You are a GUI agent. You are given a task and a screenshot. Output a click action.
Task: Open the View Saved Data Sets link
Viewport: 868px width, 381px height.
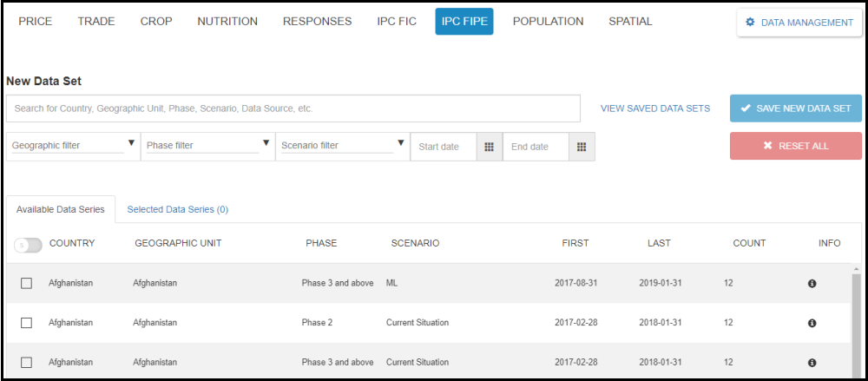click(x=654, y=108)
